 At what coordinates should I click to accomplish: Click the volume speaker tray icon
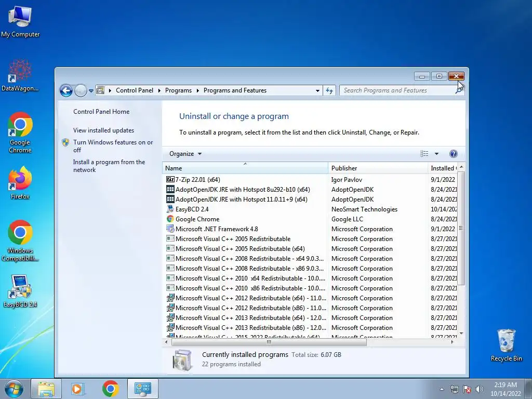480,389
